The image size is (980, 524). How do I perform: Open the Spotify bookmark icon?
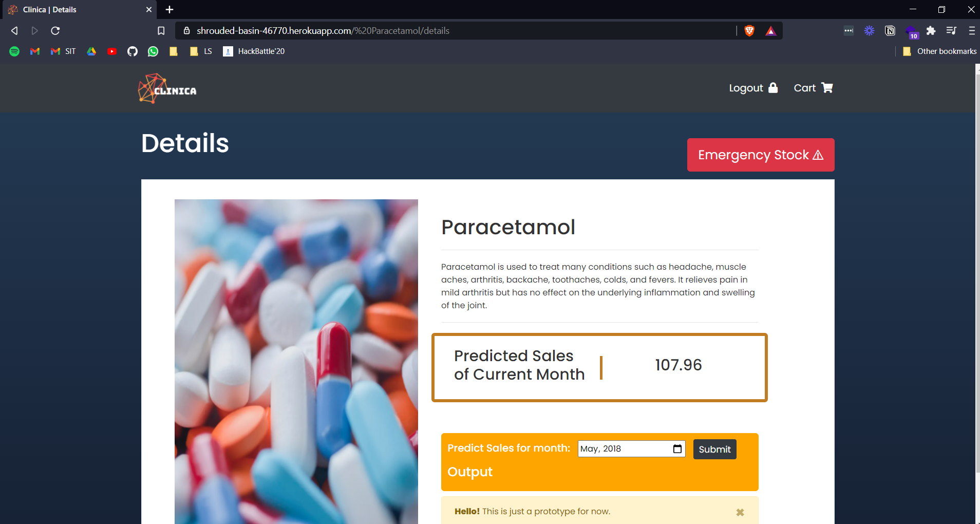14,51
